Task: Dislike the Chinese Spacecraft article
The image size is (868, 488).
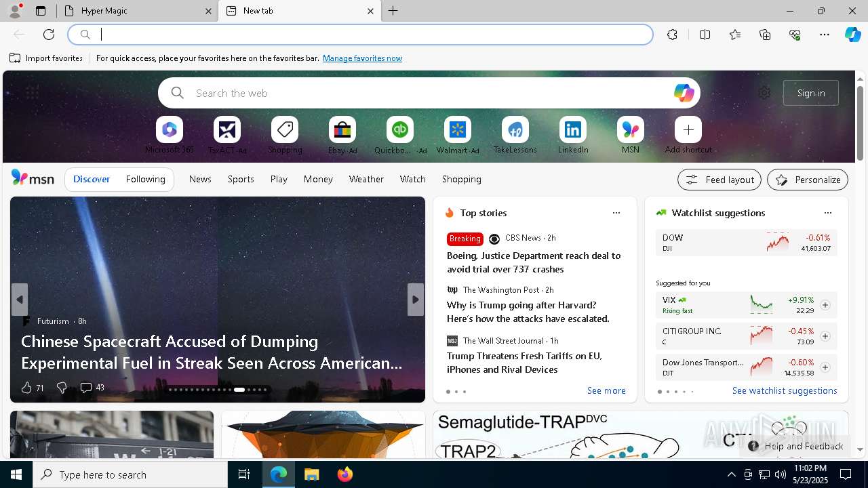Action: pyautogui.click(x=62, y=388)
